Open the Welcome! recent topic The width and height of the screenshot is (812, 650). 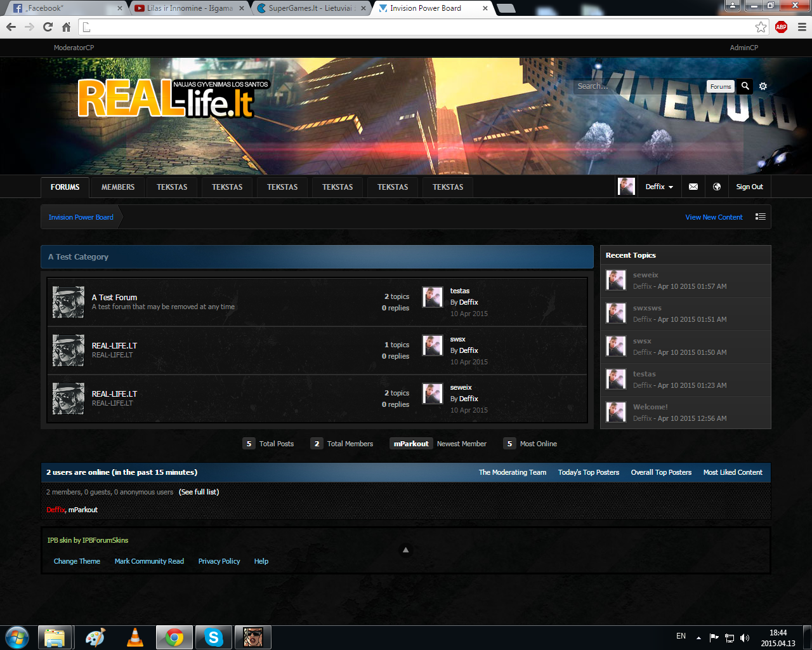[650, 407]
